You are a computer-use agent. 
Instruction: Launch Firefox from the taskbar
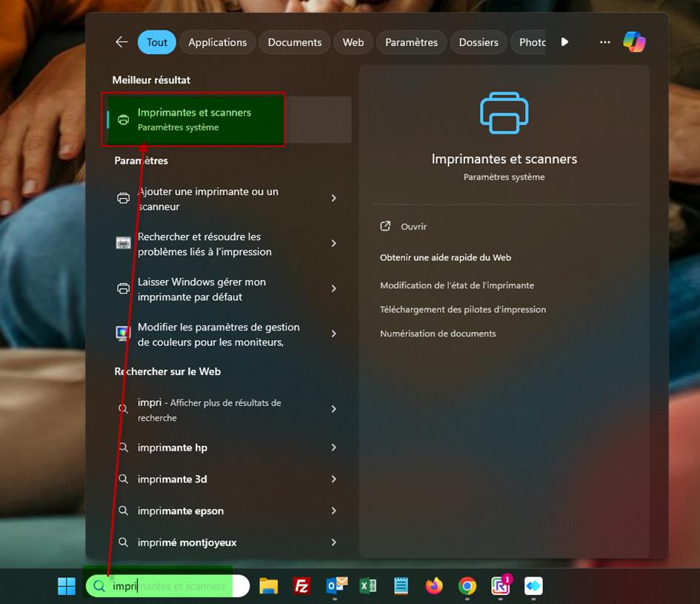point(434,586)
